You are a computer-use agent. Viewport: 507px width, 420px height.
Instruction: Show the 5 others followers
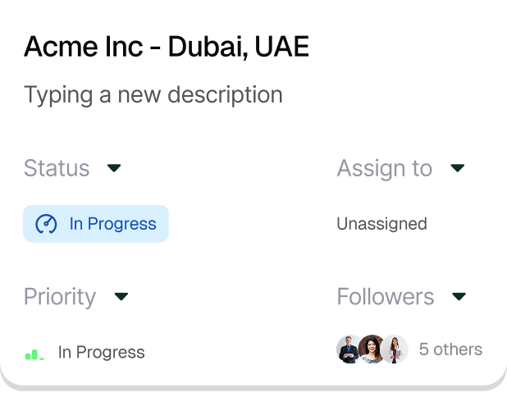[x=450, y=349]
